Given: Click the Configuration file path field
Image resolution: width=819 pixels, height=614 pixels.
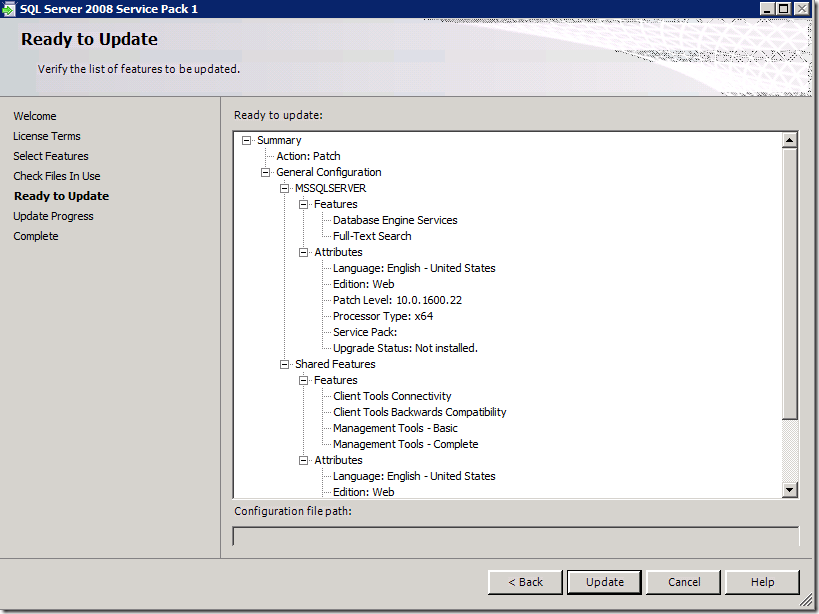Looking at the screenshot, I should point(516,536).
